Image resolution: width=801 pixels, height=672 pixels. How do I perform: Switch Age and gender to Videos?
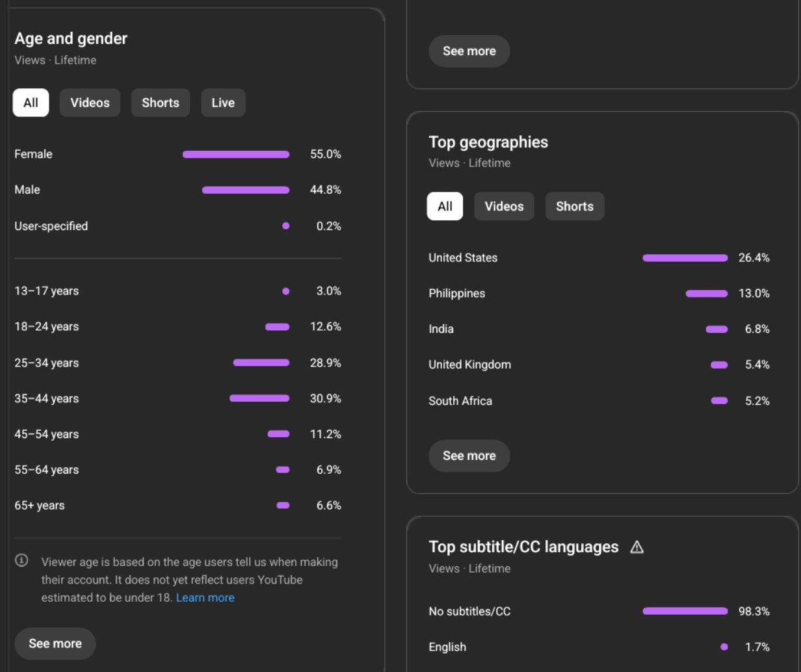point(90,103)
